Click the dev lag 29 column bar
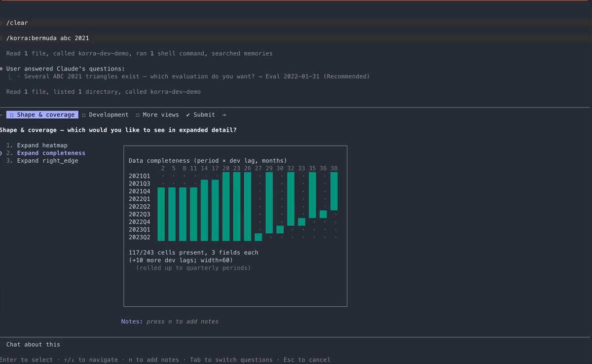The image size is (592, 364). pyautogui.click(x=269, y=202)
